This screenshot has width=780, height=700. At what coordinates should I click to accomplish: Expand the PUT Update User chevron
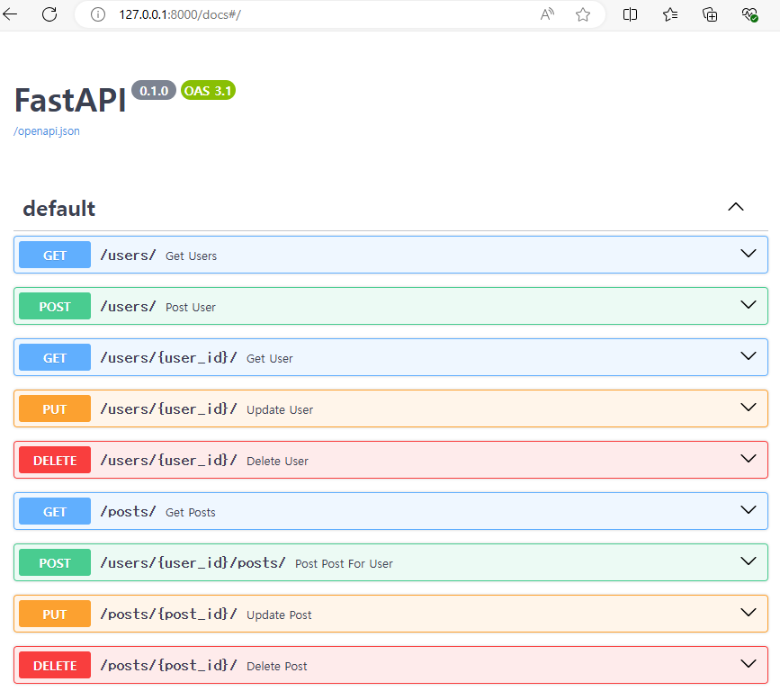pos(749,408)
